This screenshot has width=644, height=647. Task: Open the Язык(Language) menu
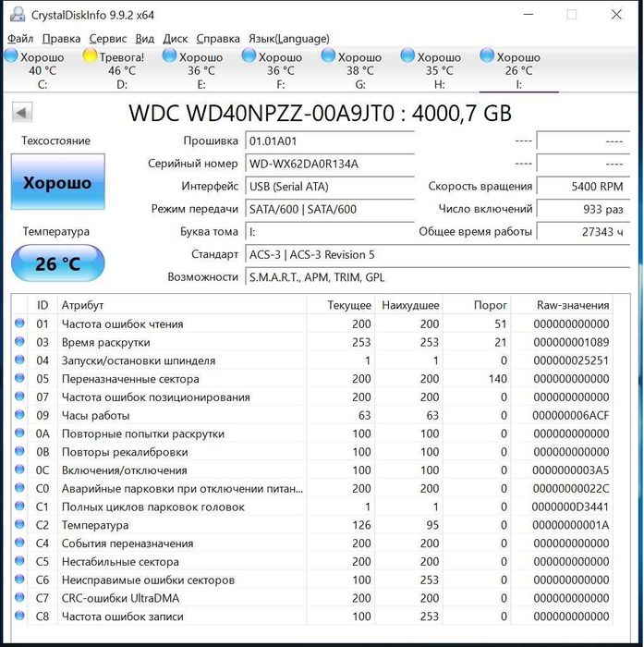(x=289, y=39)
